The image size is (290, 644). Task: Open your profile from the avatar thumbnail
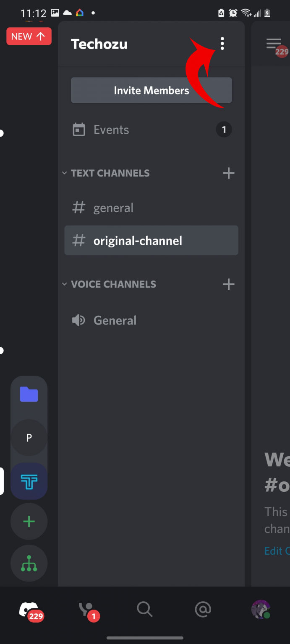click(261, 610)
